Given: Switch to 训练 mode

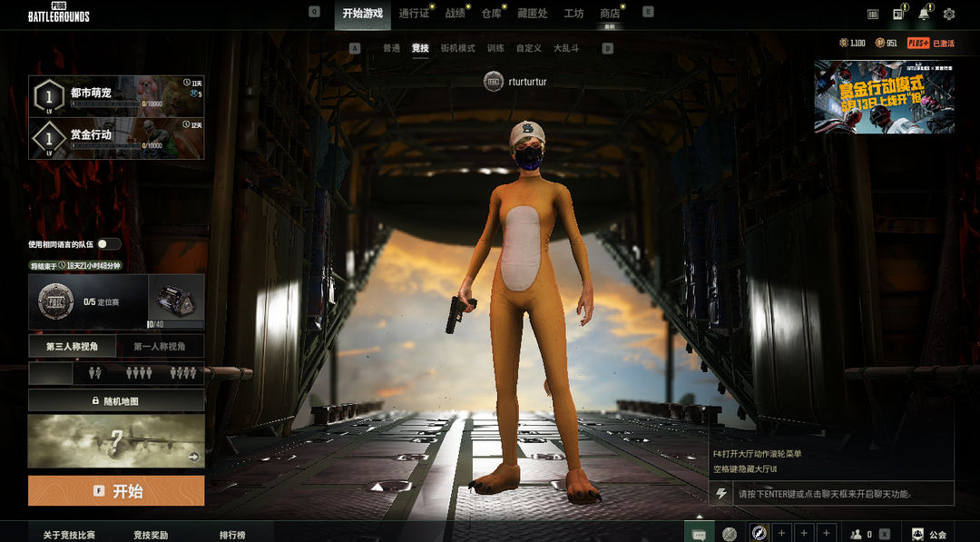Looking at the screenshot, I should (x=495, y=48).
